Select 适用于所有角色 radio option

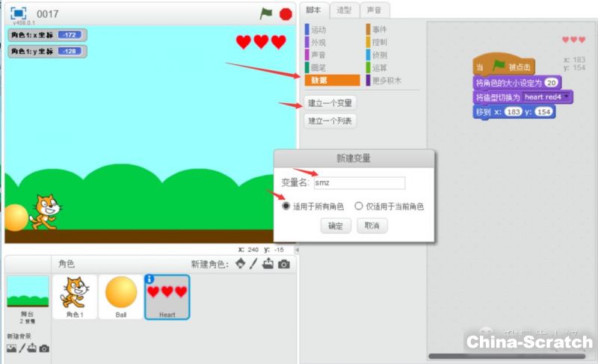[x=286, y=206]
